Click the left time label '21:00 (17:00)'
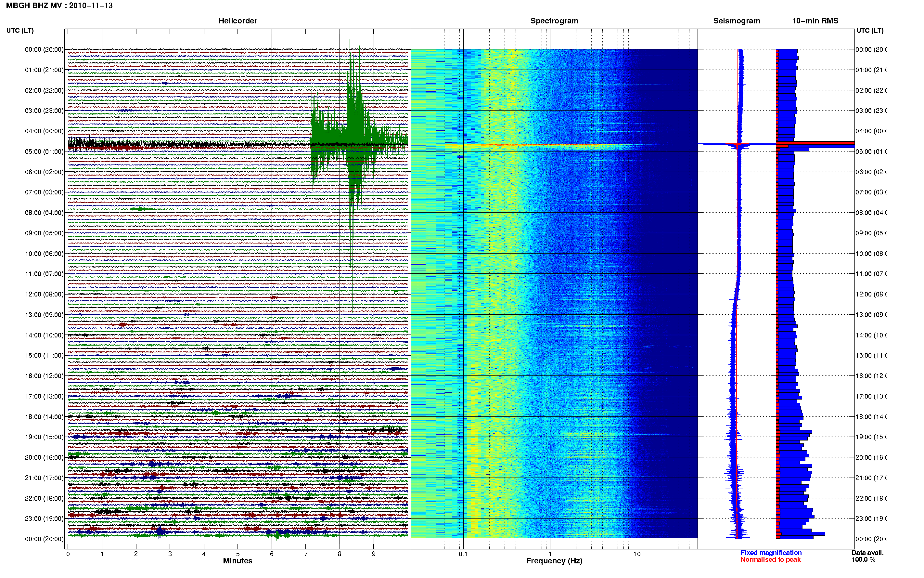The image size is (924, 578). click(x=44, y=478)
